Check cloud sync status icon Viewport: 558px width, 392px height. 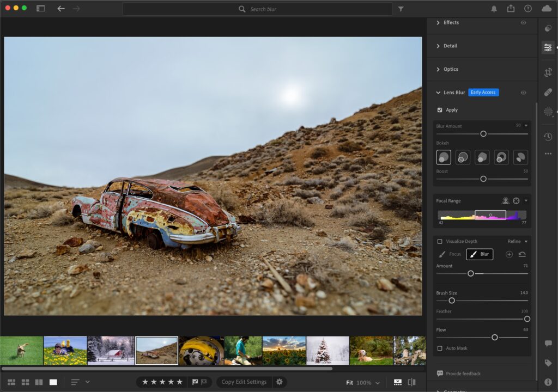pos(547,9)
